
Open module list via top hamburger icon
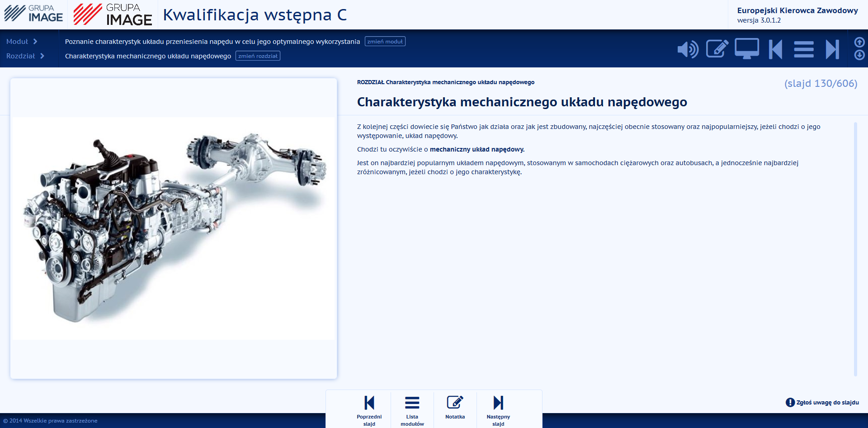point(804,49)
